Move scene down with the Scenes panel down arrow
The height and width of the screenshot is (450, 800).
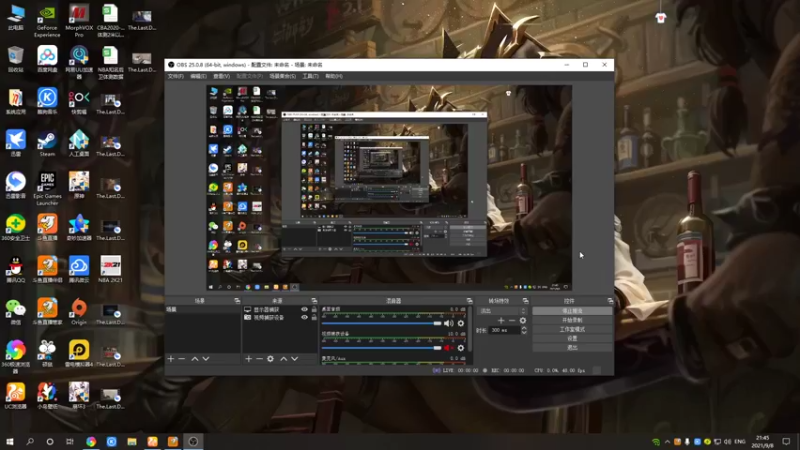(x=206, y=359)
